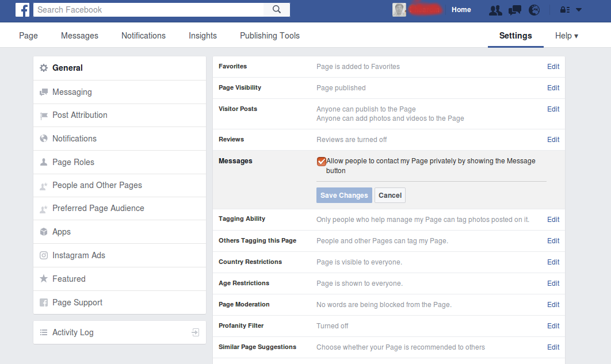
Task: Edit Similar Page Suggestions setting
Action: pos(553,347)
